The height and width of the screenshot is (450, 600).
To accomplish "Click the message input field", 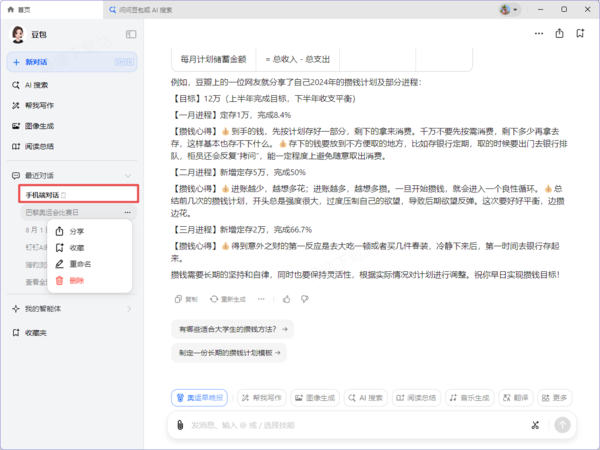I will (x=356, y=425).
